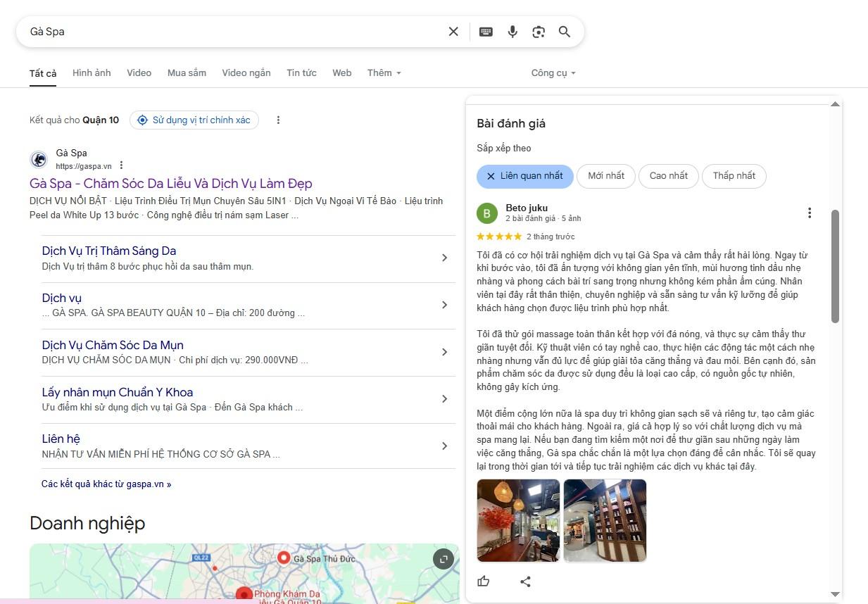The height and width of the screenshot is (604, 868).
Task: Open the Công cụ tools dropdown
Action: point(553,73)
